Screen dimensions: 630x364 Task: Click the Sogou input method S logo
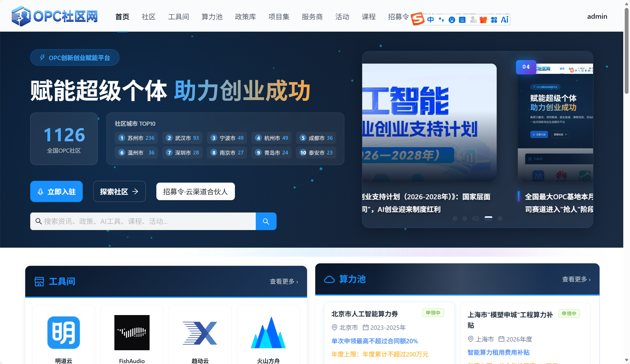[418, 19]
